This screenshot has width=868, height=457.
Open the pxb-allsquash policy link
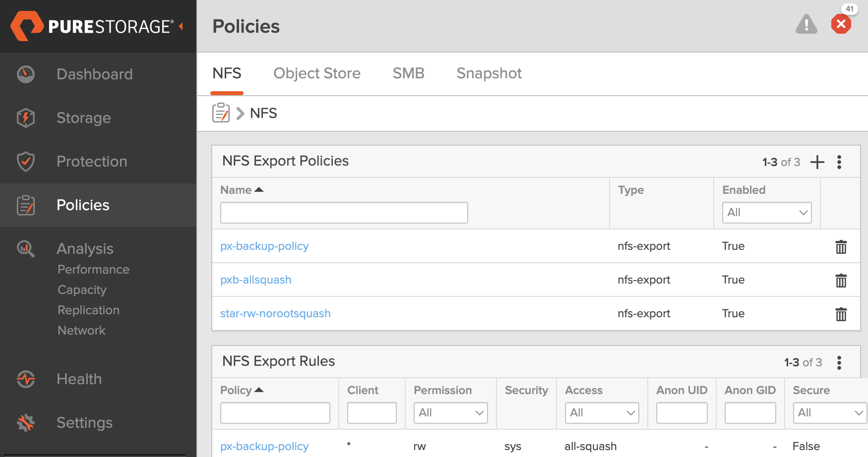tap(255, 280)
